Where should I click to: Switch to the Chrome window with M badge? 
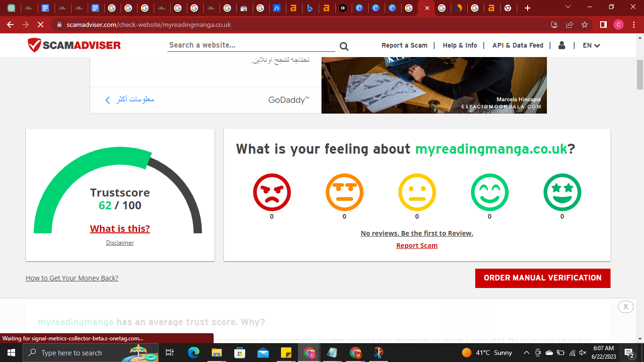pos(355,353)
